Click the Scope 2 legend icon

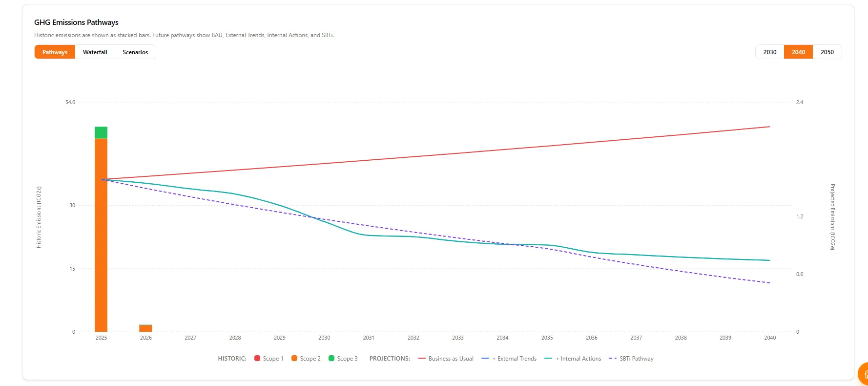coord(294,358)
